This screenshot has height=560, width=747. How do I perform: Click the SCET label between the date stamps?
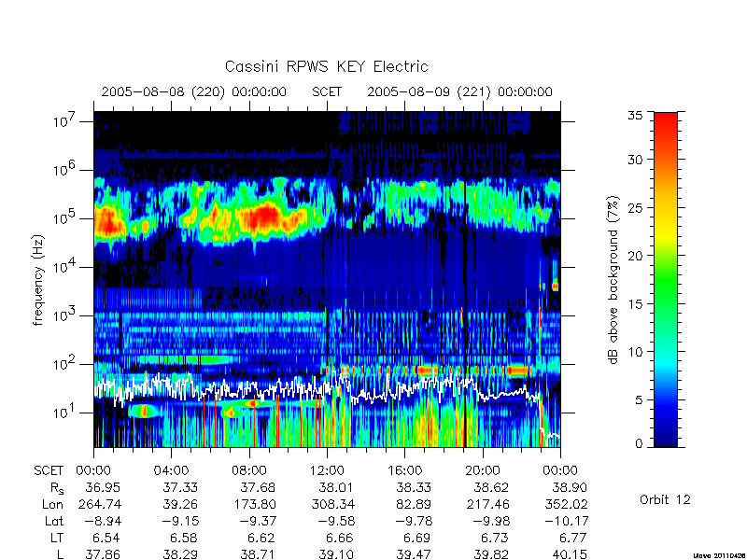click(x=327, y=91)
